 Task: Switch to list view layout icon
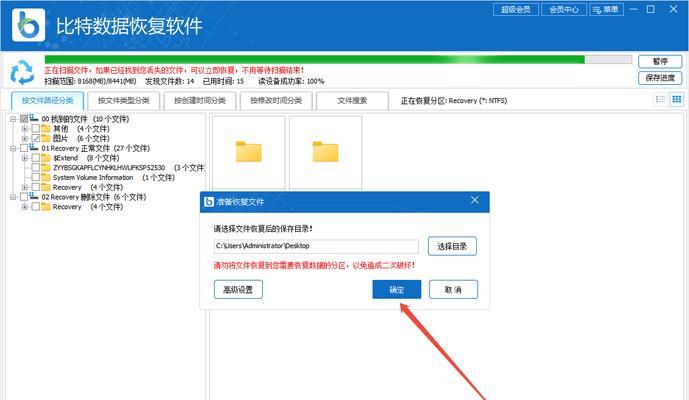click(660, 99)
